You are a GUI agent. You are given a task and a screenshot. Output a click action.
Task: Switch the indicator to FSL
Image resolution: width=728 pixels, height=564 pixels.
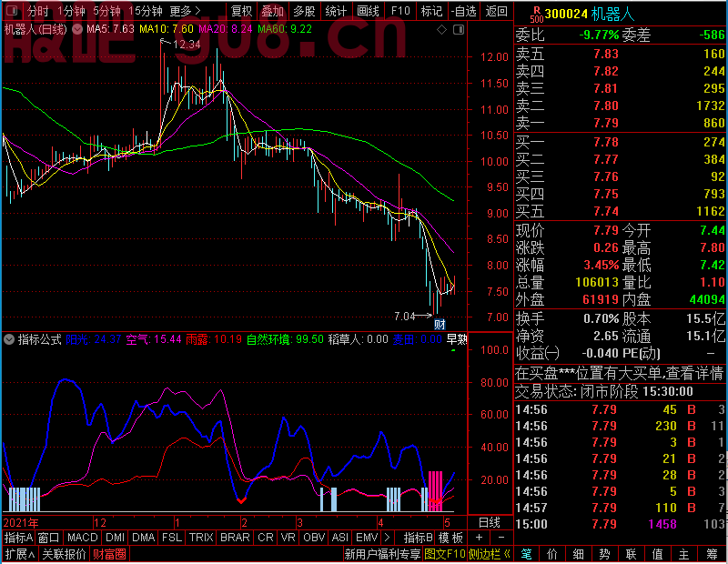[172, 538]
